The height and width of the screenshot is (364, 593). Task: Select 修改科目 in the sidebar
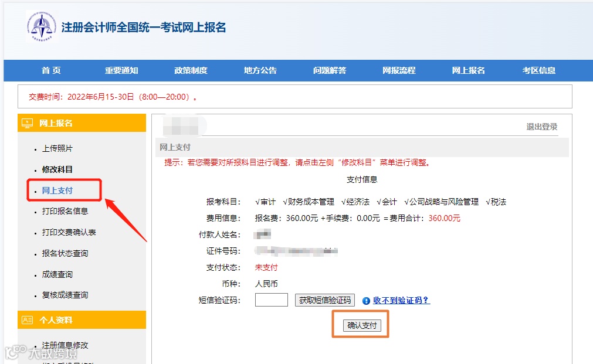(x=57, y=169)
